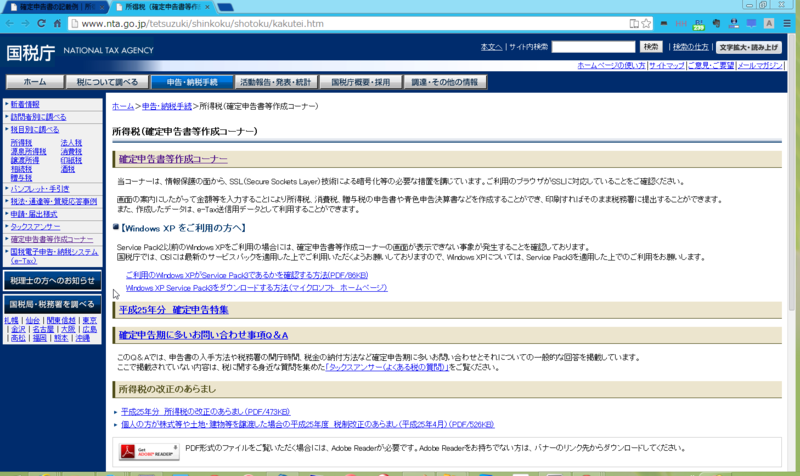Expand タックスアンサー in the sidebar
800x476 pixels.
pyautogui.click(x=35, y=227)
